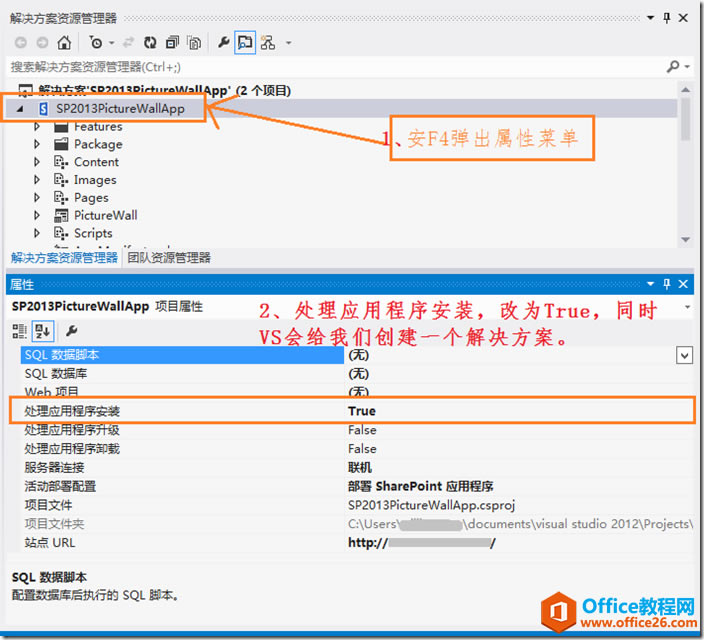Screen dimensions: 704x640
Task: Click the Property Pages wrench icon in 属性
Action: (x=71, y=331)
